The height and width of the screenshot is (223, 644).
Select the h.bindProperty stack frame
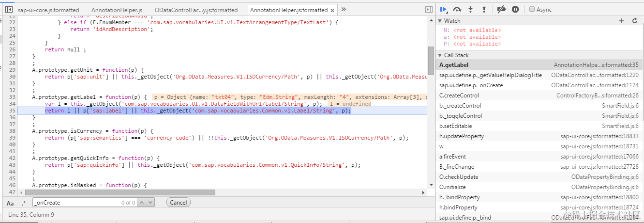(x=540, y=207)
